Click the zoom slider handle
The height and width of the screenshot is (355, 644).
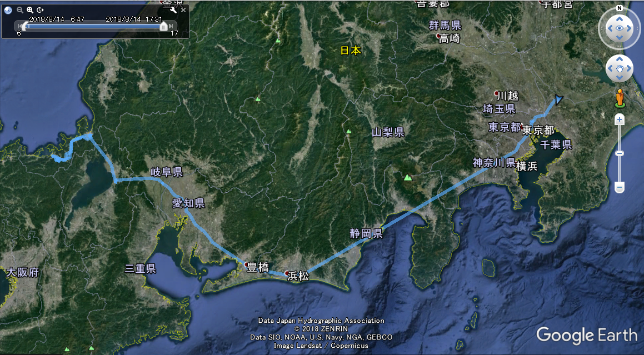point(620,153)
